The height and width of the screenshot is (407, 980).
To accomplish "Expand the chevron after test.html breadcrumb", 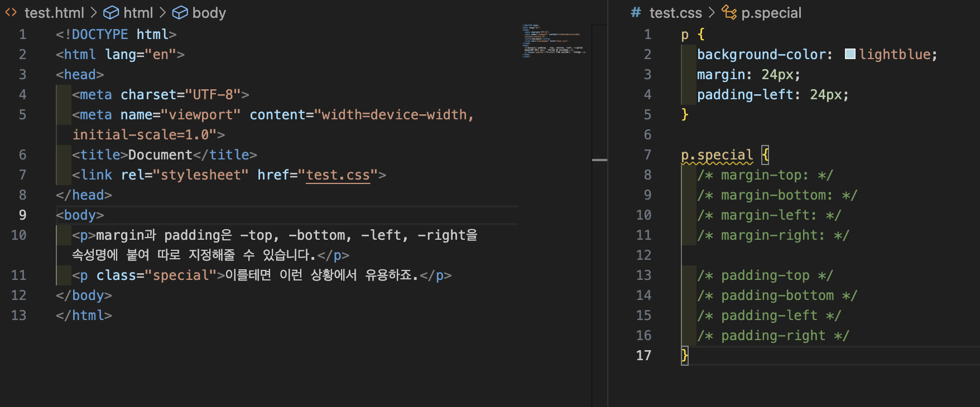I will (x=94, y=12).
